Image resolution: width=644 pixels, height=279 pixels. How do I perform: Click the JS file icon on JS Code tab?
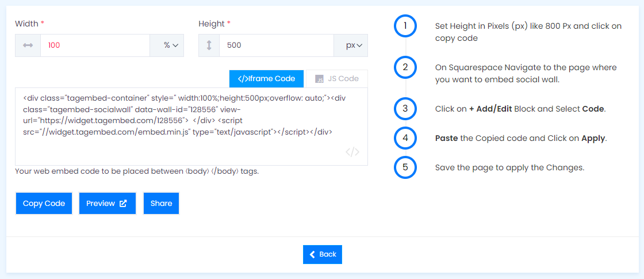320,79
